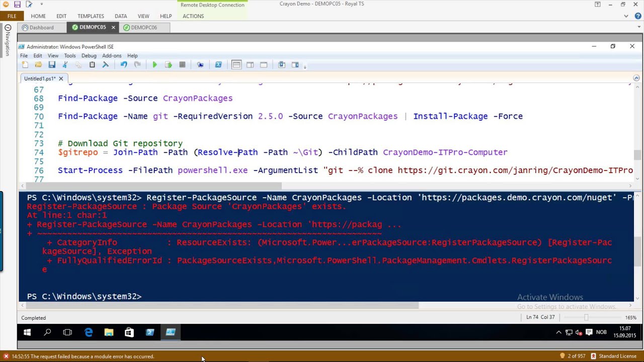Open Debug menu

pos(89,56)
